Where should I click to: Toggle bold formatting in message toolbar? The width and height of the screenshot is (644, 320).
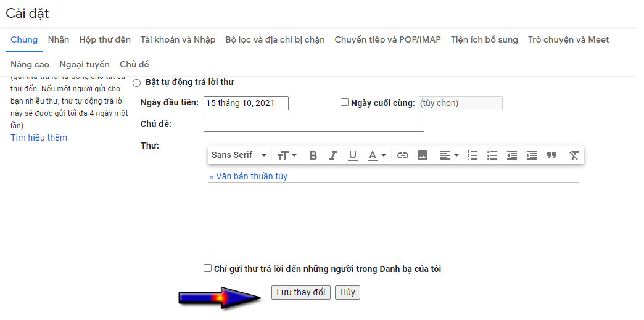point(313,155)
